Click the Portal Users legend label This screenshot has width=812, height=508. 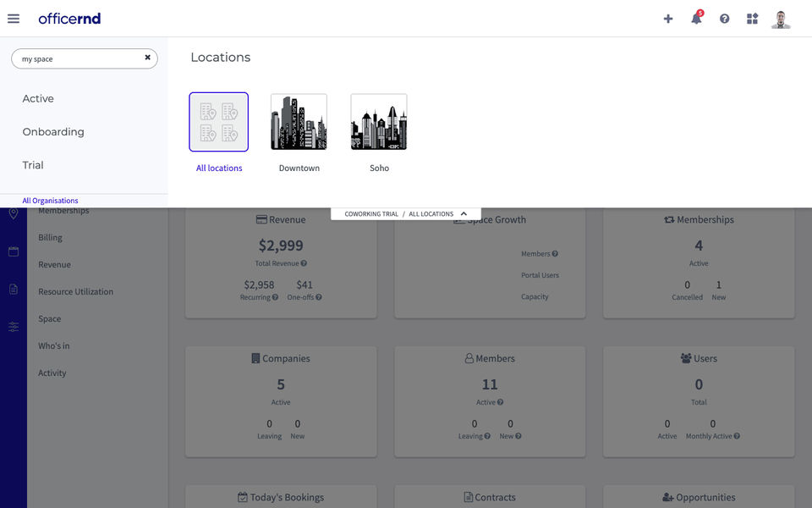pos(540,275)
